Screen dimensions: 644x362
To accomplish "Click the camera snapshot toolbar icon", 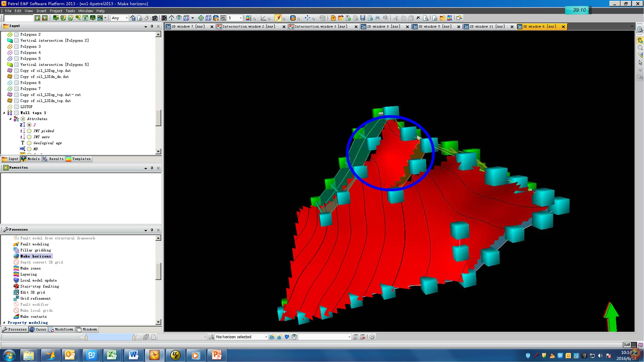I will 155,18.
